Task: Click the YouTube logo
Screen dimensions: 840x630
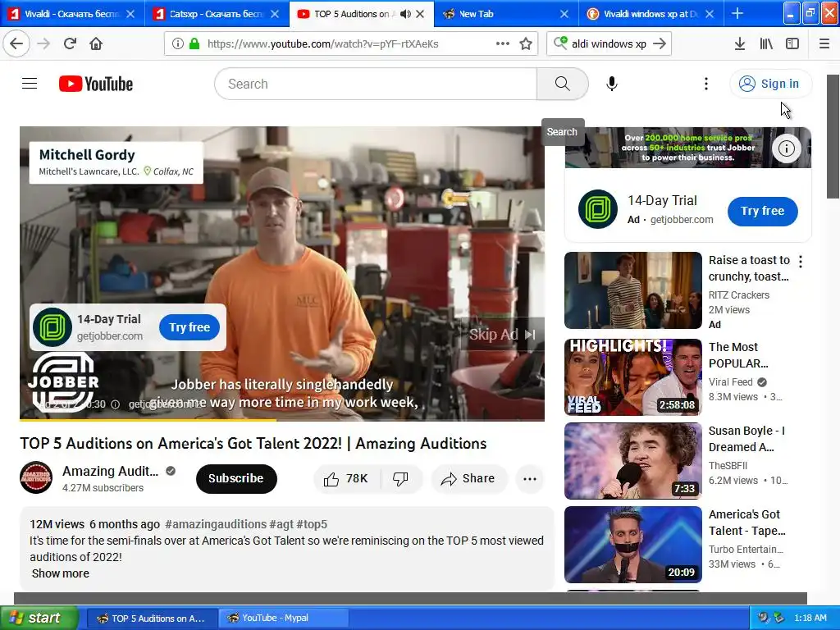Action: click(x=96, y=84)
